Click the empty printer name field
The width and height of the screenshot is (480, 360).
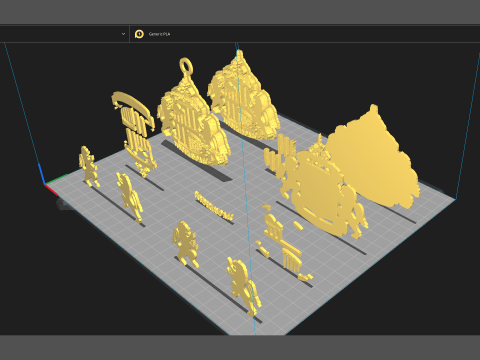point(60,34)
